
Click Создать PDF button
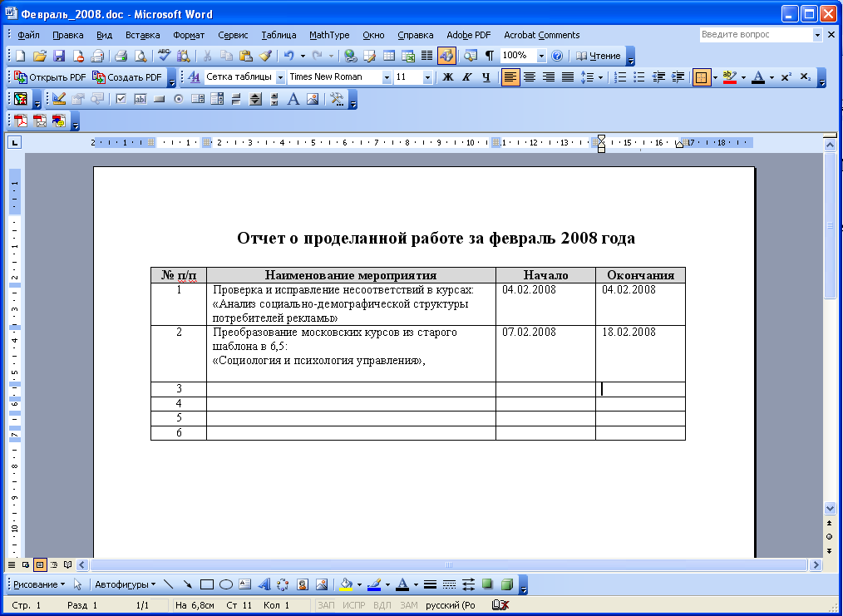(127, 77)
